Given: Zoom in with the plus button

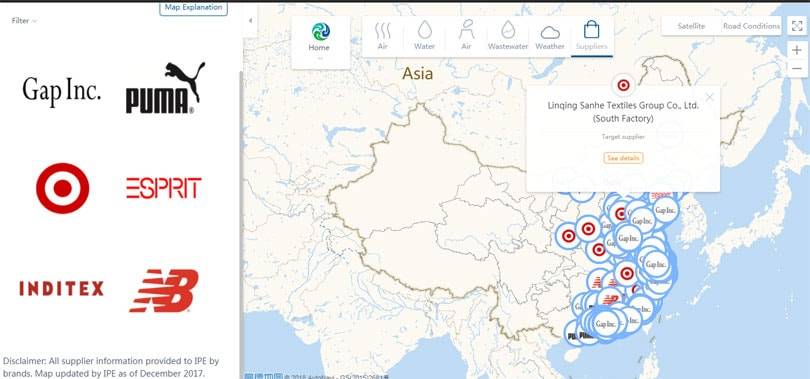Looking at the screenshot, I should (x=797, y=50).
